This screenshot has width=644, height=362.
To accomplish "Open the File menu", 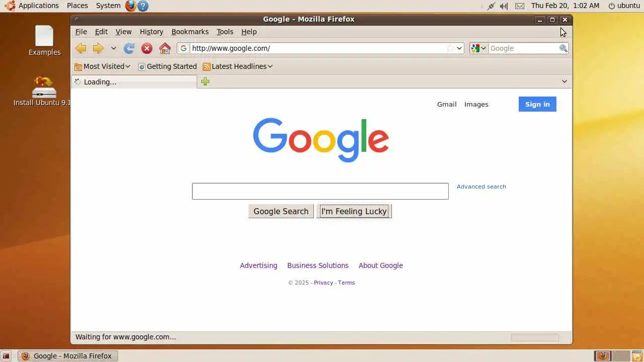I will (81, 32).
